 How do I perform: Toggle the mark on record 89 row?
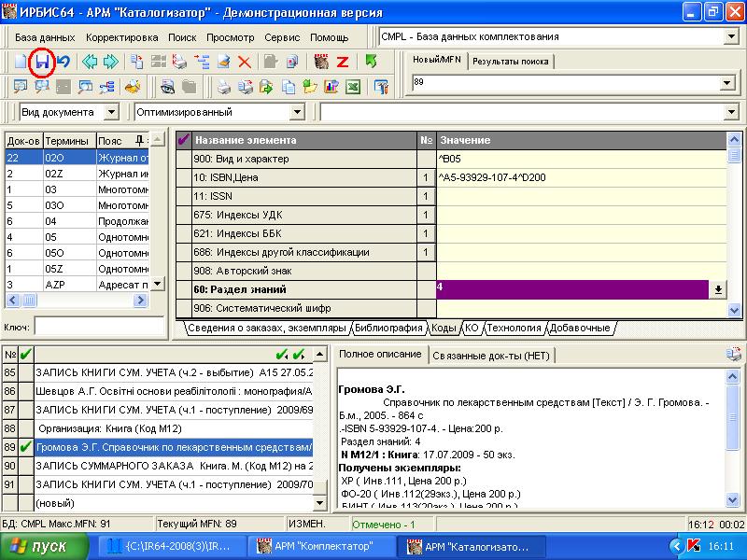tap(25, 448)
